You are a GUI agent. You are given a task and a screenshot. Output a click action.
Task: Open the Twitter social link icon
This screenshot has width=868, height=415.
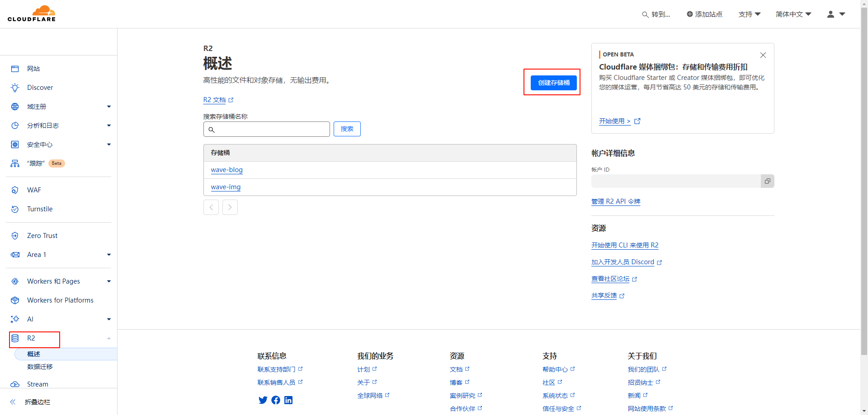click(x=263, y=400)
